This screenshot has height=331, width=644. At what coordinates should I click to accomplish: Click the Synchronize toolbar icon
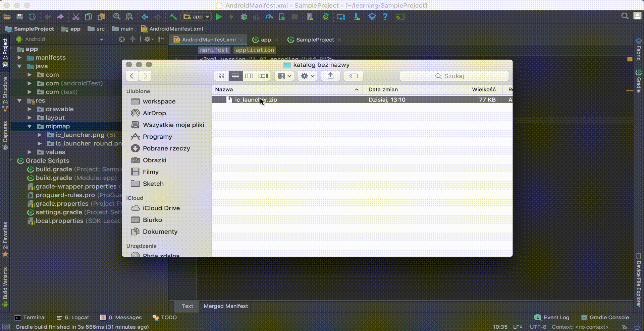(x=32, y=17)
